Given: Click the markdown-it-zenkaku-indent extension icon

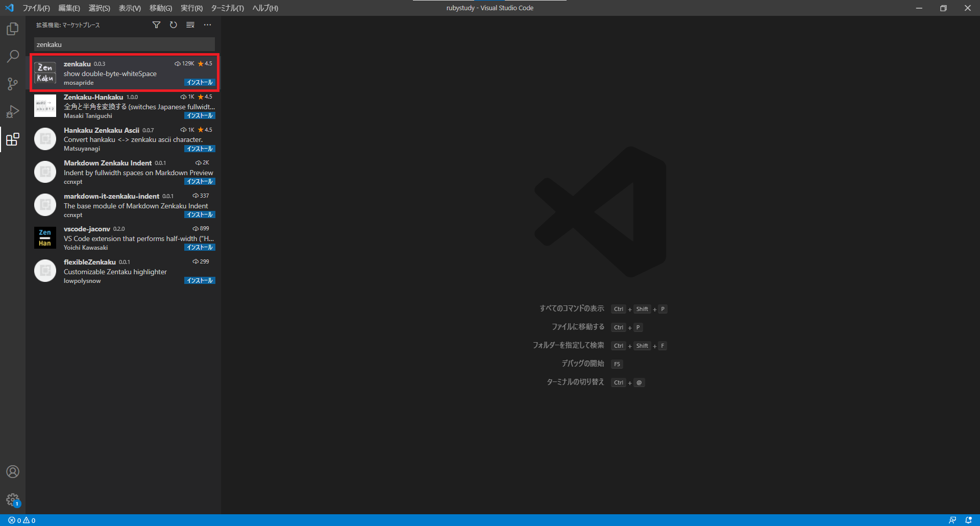Looking at the screenshot, I should [45, 205].
